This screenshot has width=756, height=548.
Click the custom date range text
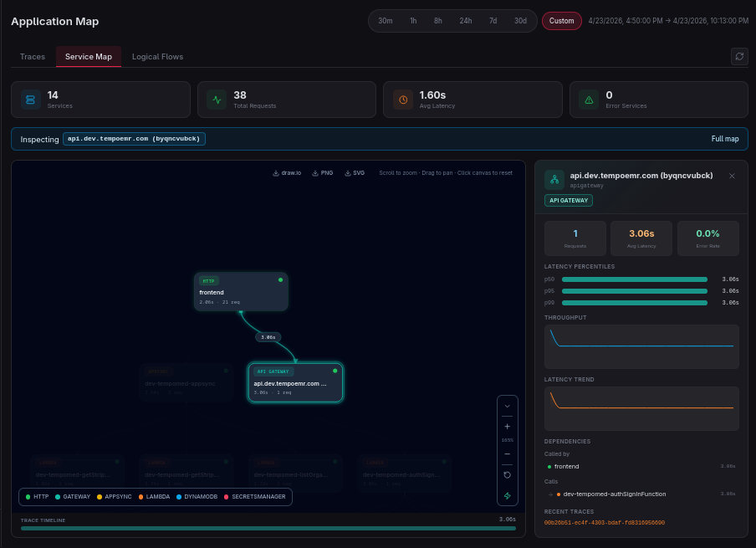668,21
